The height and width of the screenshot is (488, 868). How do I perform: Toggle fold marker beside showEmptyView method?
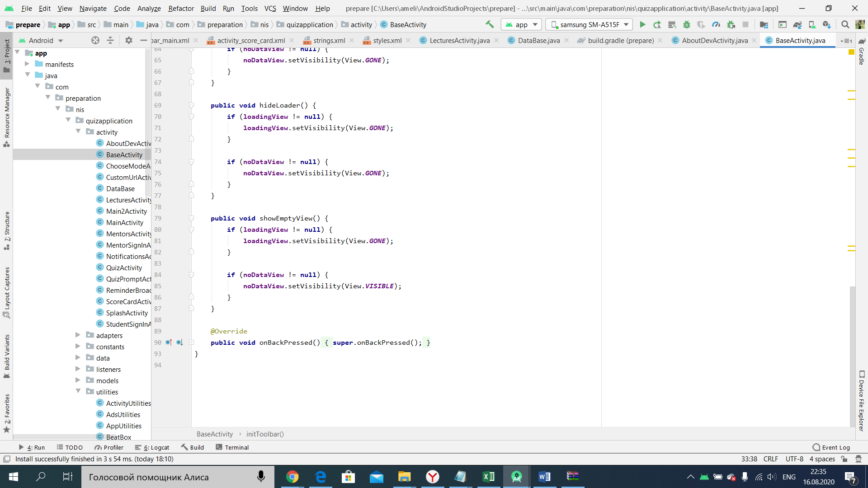191,218
